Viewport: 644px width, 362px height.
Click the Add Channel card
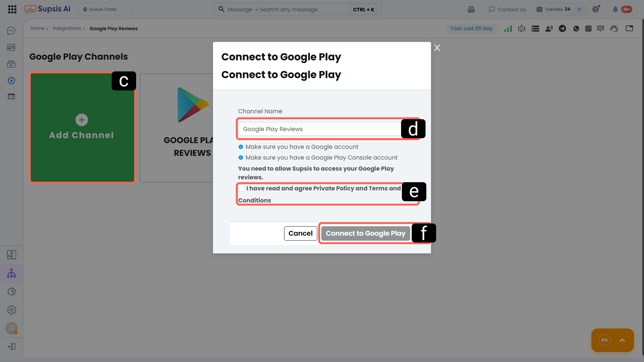(82, 127)
